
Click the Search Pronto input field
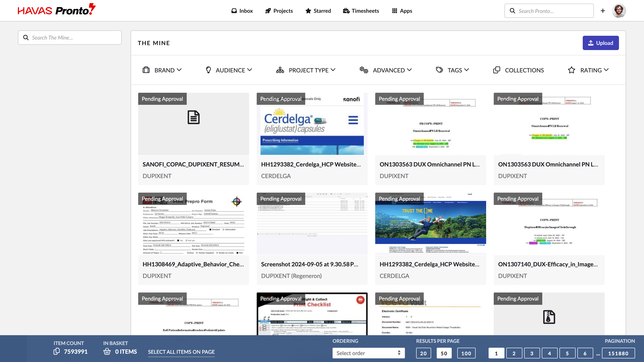click(x=549, y=11)
